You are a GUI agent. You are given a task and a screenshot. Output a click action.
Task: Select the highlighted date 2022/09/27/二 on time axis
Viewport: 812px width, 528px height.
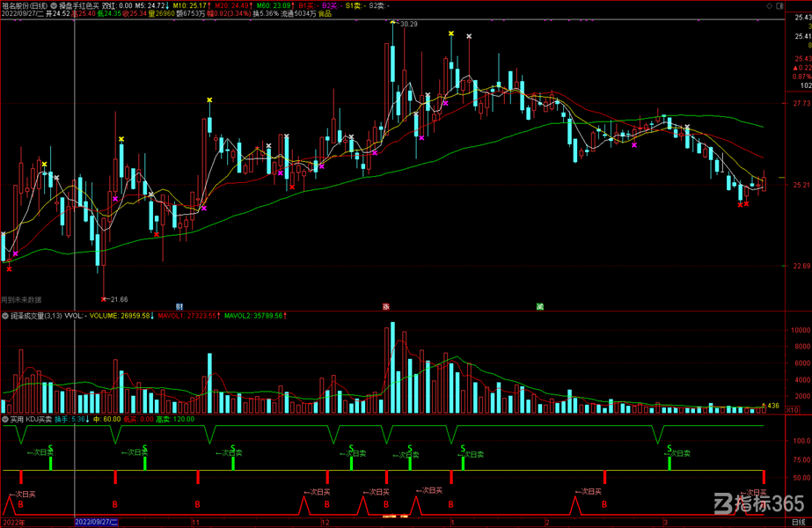(x=97, y=523)
